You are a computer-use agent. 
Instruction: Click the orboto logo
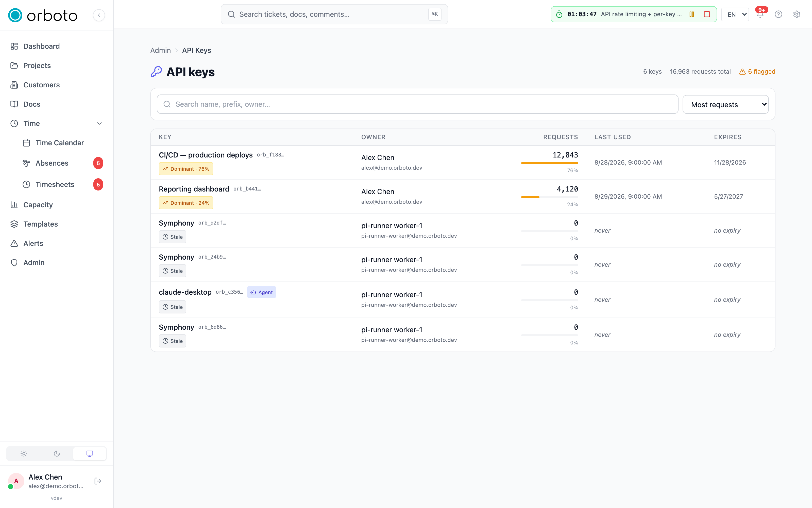tap(43, 15)
